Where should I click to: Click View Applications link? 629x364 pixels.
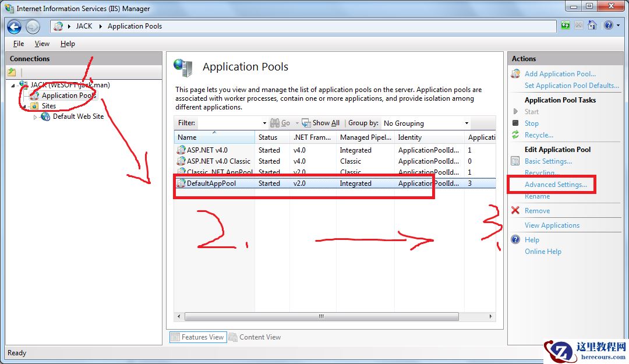click(552, 225)
